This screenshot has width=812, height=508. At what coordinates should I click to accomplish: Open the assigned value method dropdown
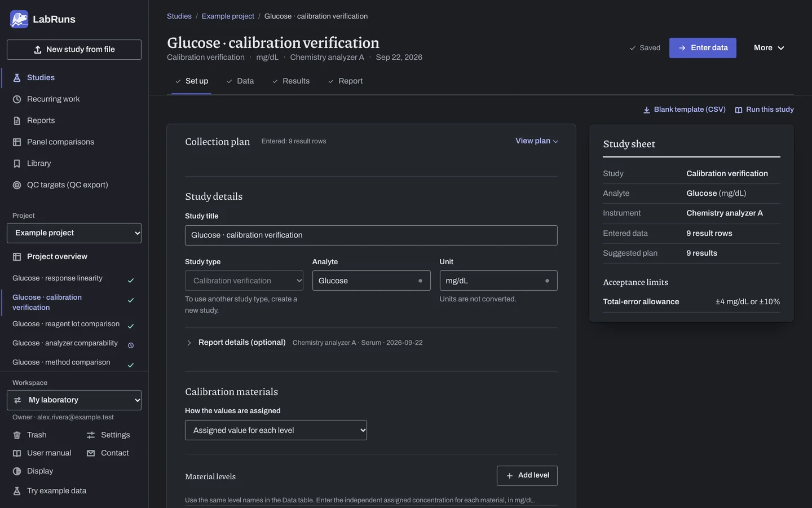click(276, 430)
